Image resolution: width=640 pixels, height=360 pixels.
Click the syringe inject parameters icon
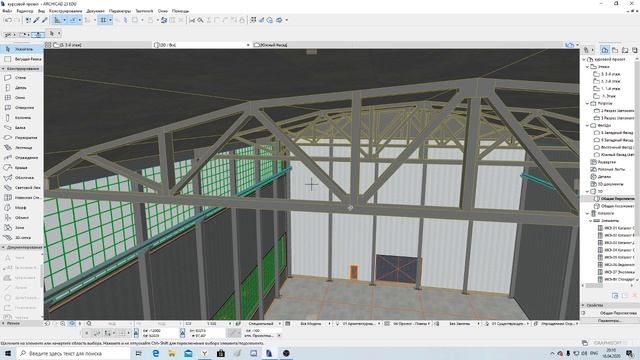pos(44,20)
